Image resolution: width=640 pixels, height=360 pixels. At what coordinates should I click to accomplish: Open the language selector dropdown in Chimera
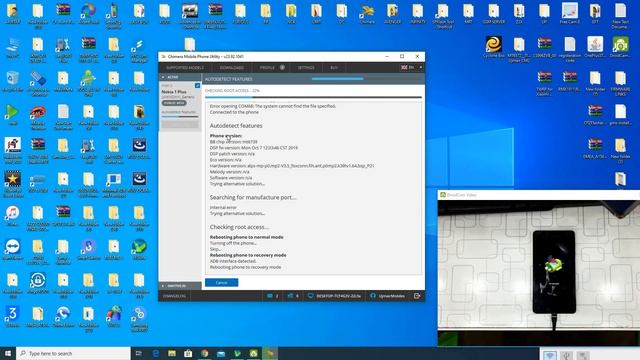coord(411,67)
